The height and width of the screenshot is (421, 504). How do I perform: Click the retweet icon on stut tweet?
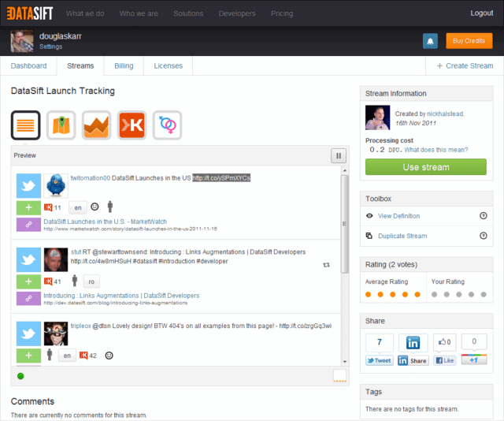(326, 265)
